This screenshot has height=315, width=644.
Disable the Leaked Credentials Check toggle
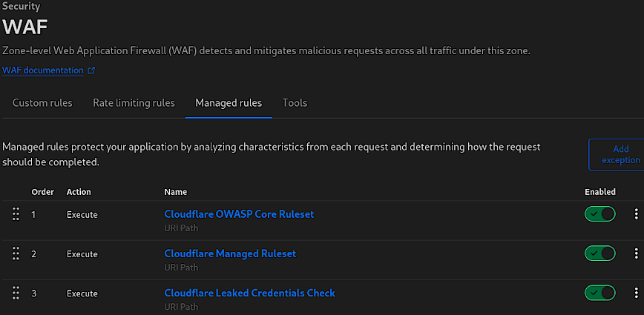tap(600, 294)
